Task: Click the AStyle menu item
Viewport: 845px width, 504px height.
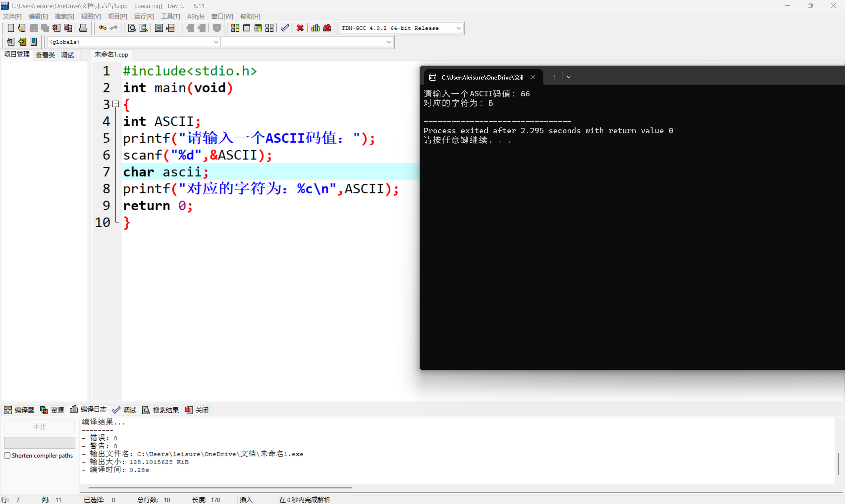Action: pos(196,16)
